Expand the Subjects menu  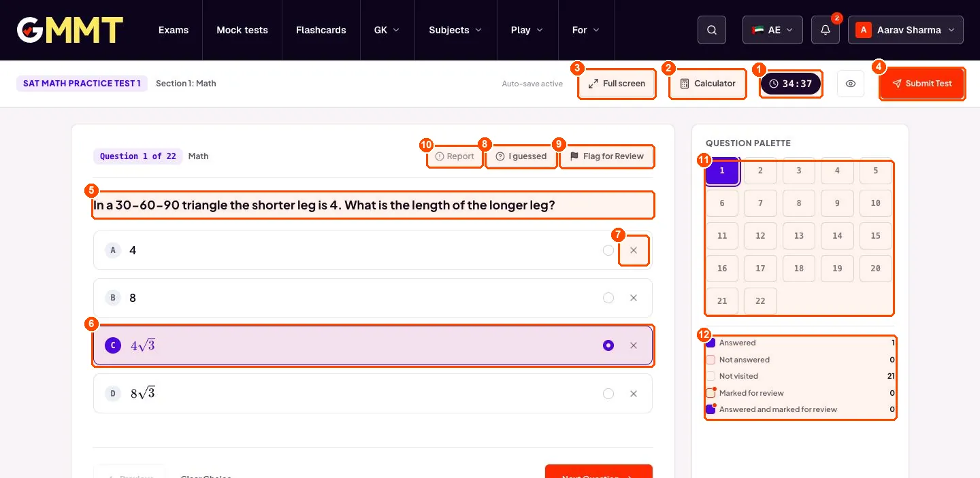pos(455,30)
